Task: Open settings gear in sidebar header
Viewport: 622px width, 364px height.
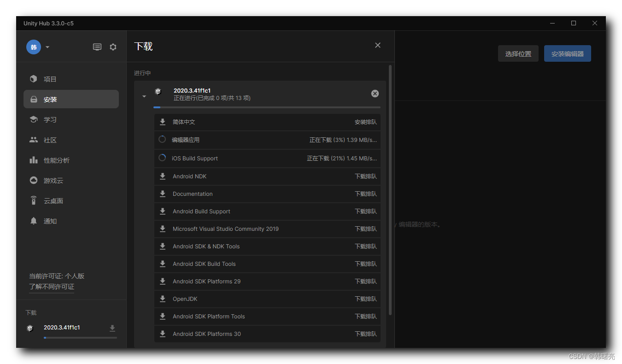Action: [113, 47]
